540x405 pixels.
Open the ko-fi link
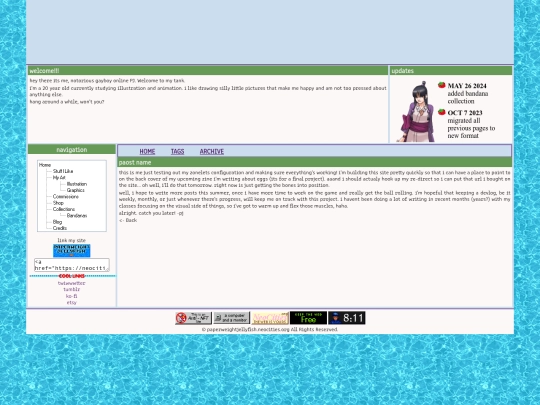click(x=72, y=296)
